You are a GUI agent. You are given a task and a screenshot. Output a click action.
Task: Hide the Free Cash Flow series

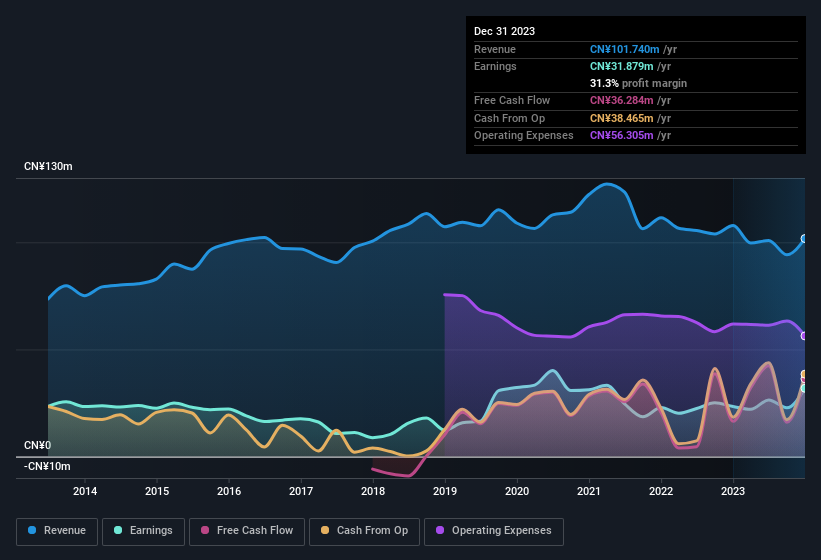point(248,530)
